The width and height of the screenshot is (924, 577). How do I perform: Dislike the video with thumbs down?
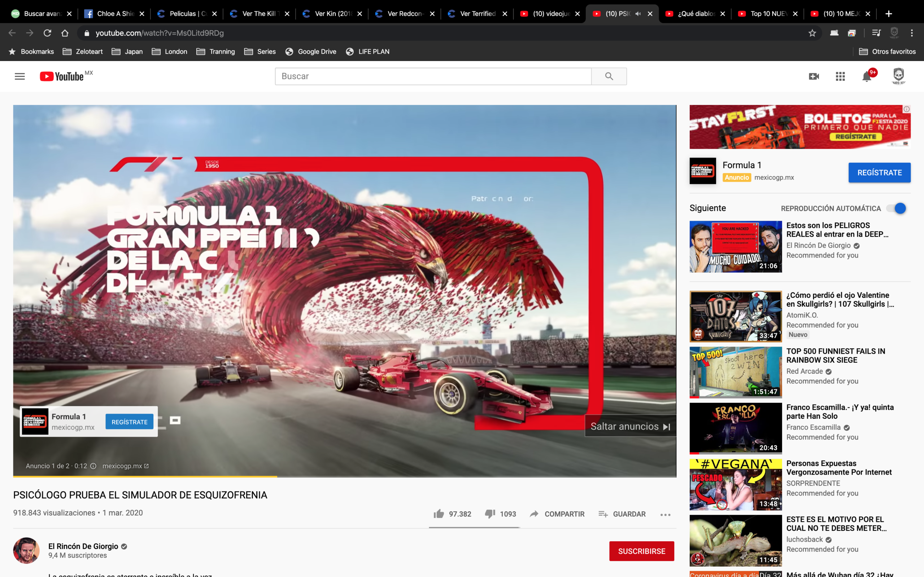(490, 514)
